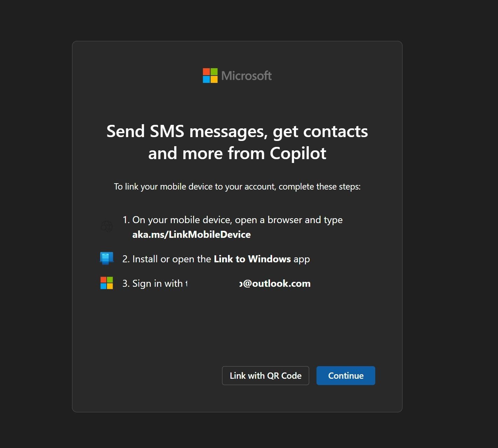The height and width of the screenshot is (448, 498).
Task: Click 'On your mobile device, open a browser' text
Action: pyautogui.click(x=237, y=220)
